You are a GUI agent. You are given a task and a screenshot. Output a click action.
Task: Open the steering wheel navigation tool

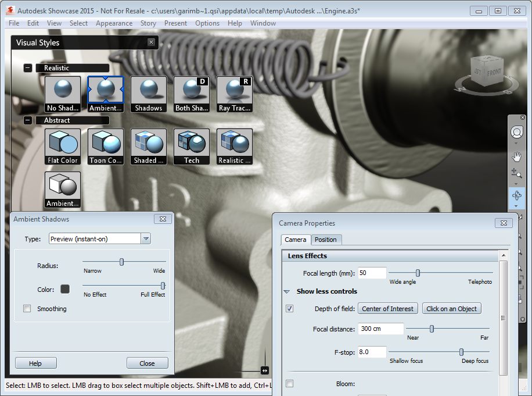[517, 132]
